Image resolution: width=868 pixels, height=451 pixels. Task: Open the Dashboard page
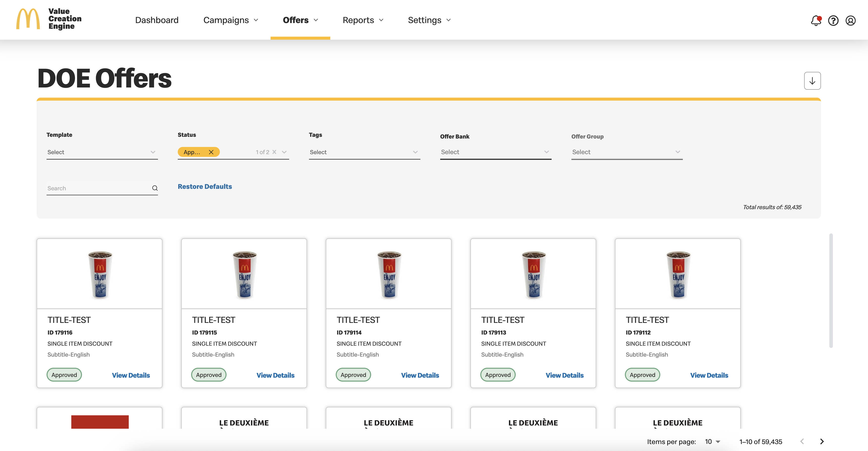pyautogui.click(x=157, y=20)
